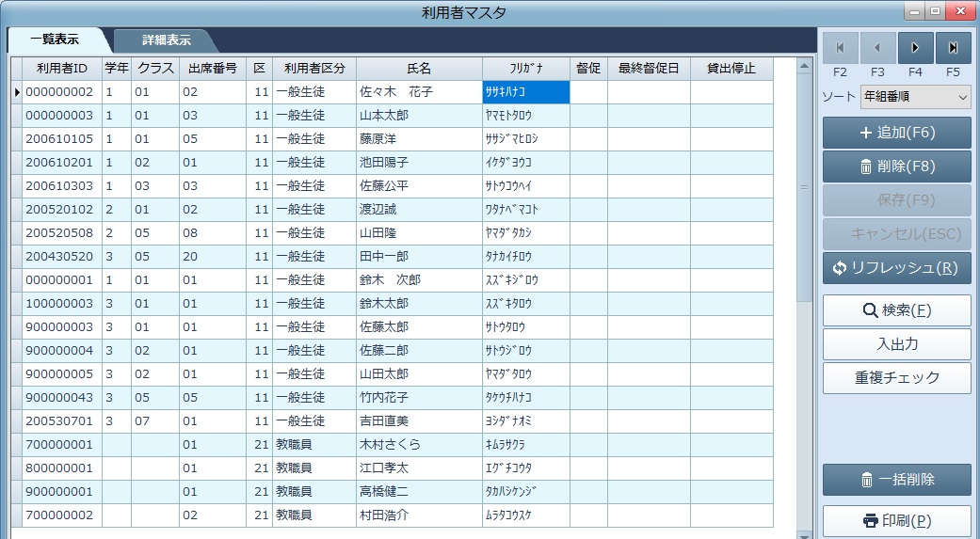
Task: Click 貸出停止 cell for 山本太郎
Action: (x=731, y=116)
